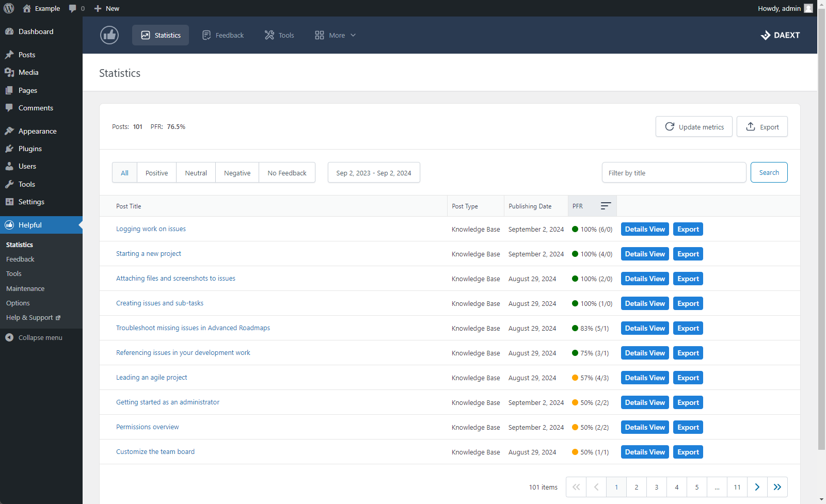Click the Settings icon in sidebar
The height and width of the screenshot is (504, 826).
[9, 202]
